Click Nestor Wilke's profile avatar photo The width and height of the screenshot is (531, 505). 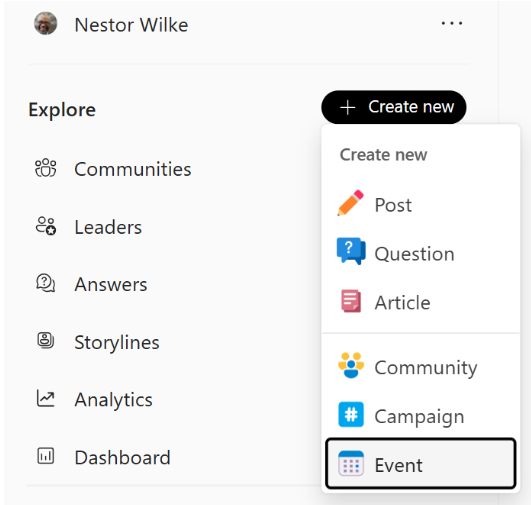click(46, 23)
